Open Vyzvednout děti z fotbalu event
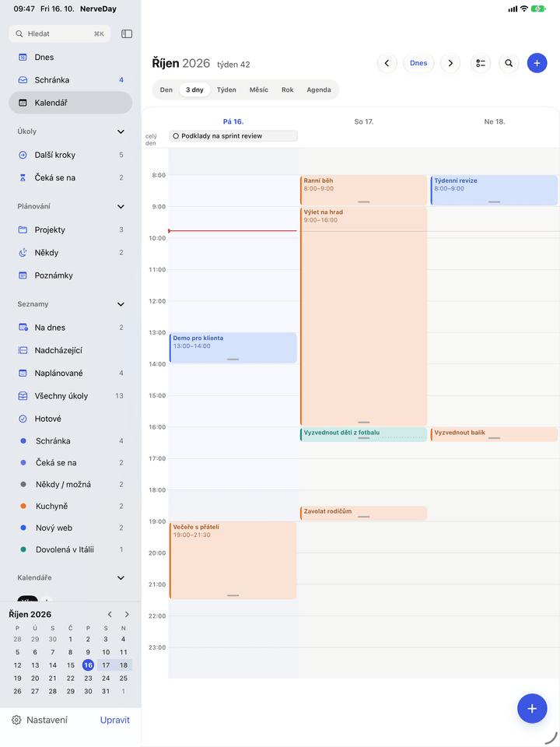Image resolution: width=560 pixels, height=747 pixels. (x=363, y=434)
